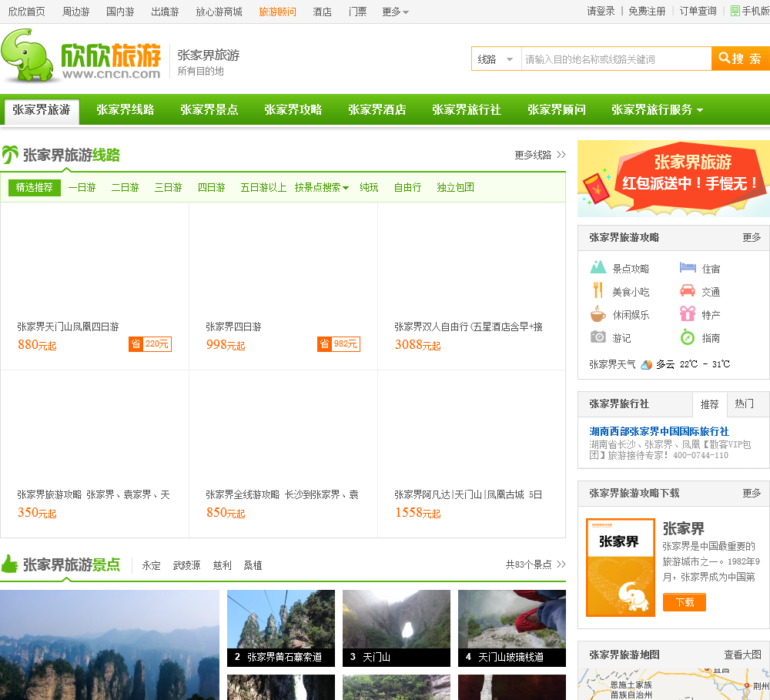This screenshot has width=770, height=700.
Task: Open 张家界顾问 in the green navigation bar
Action: (x=557, y=109)
